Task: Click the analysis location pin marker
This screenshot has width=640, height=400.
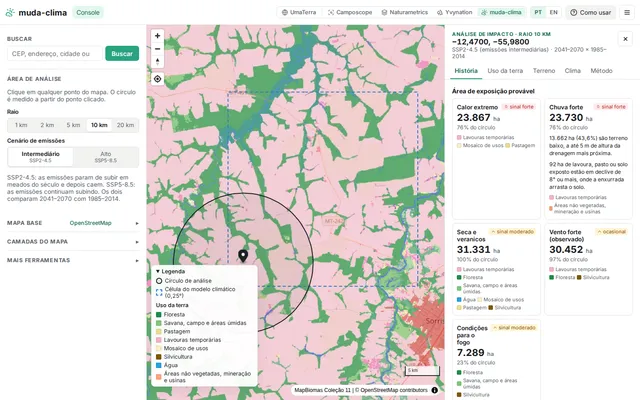Action: coord(243,256)
